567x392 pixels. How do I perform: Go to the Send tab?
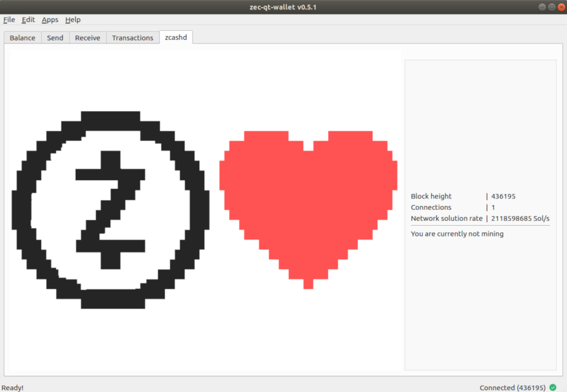click(55, 38)
